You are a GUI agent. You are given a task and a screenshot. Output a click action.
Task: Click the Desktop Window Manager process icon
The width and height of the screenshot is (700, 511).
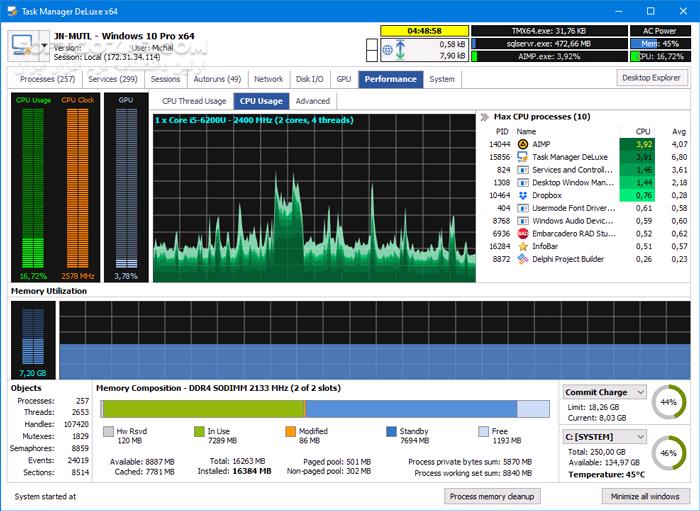522,183
